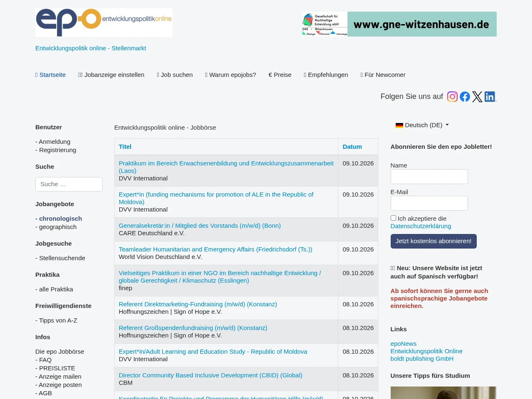The width and height of the screenshot is (532, 399).
Task: Open the Studium tips thumbnail image
Action: [443, 393]
